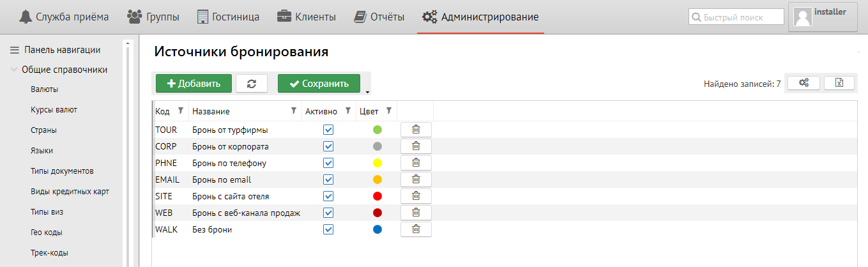The height and width of the screenshot is (267, 868).
Task: Open filter for Название column
Action: coord(293,111)
